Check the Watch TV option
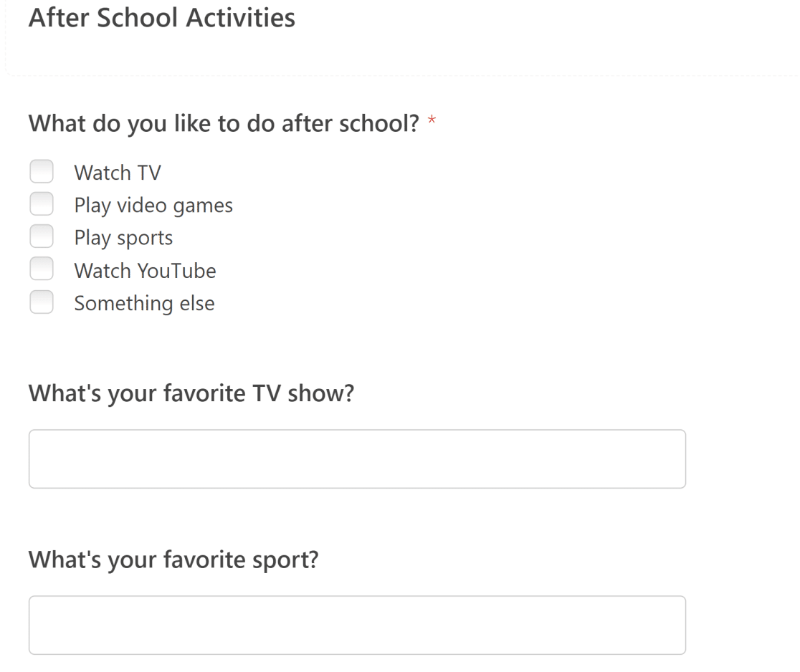The width and height of the screenshot is (800, 672). coord(42,171)
